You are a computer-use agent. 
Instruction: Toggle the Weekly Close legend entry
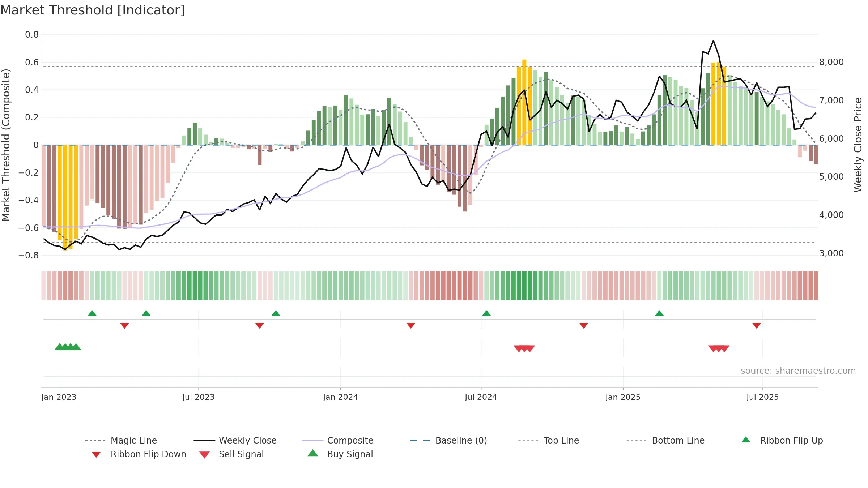(235, 440)
